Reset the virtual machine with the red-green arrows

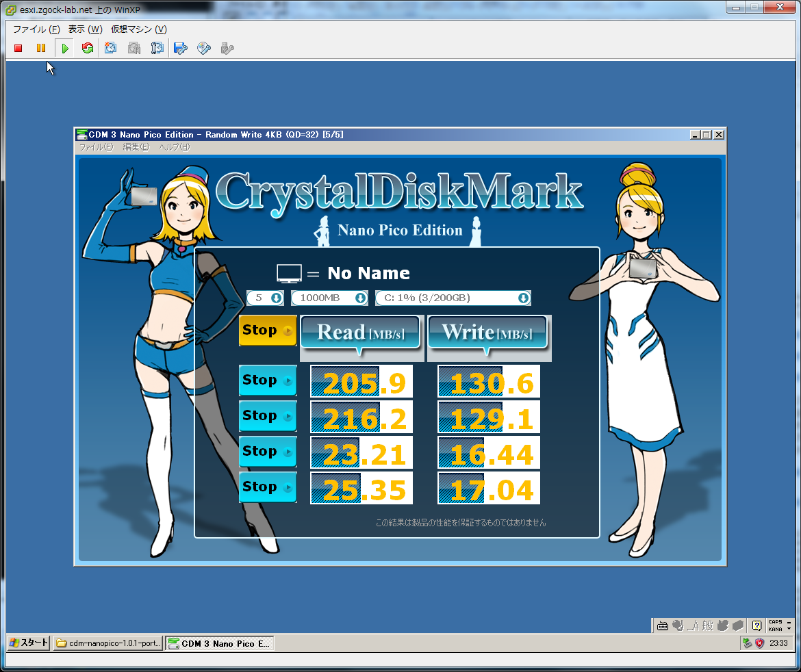[88, 48]
